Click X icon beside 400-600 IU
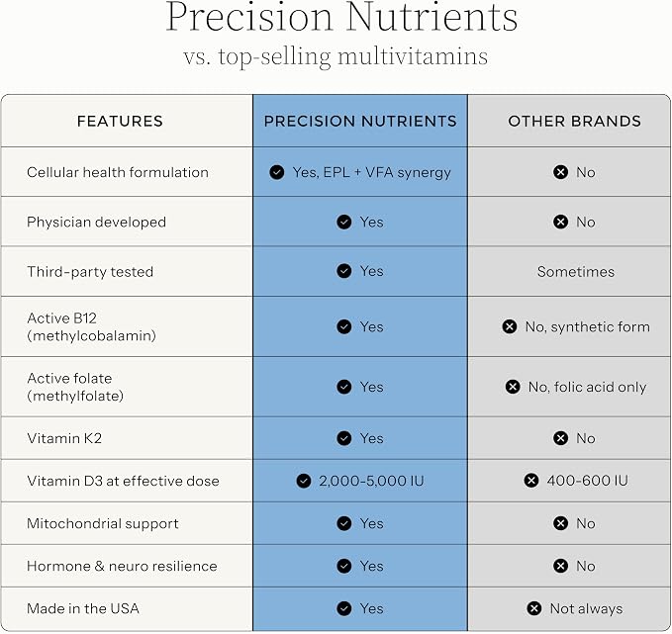The image size is (672, 634). tap(531, 481)
